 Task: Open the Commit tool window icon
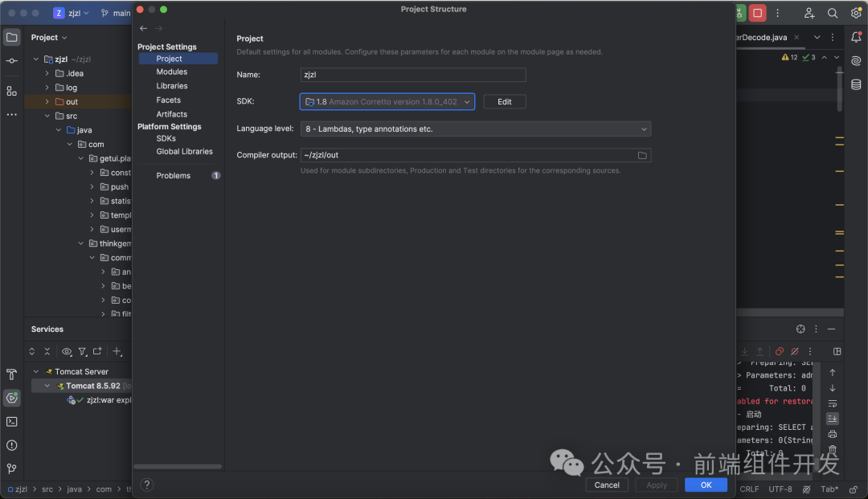click(x=11, y=61)
